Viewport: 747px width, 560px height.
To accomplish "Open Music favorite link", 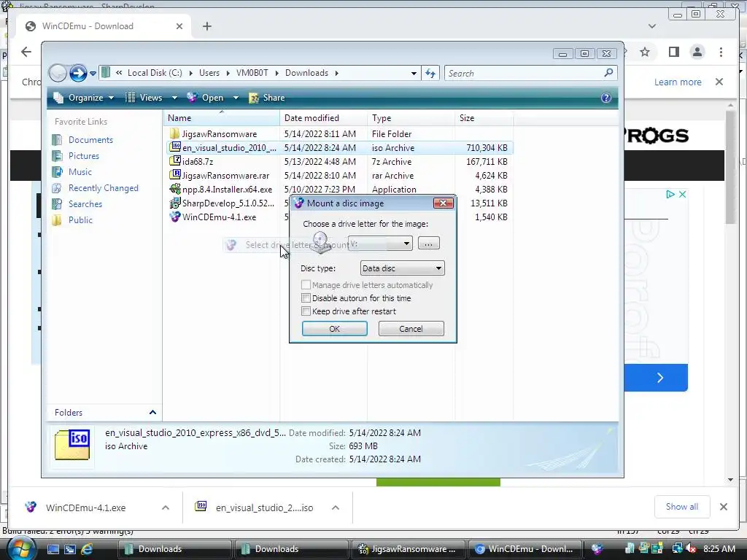I will [x=80, y=172].
